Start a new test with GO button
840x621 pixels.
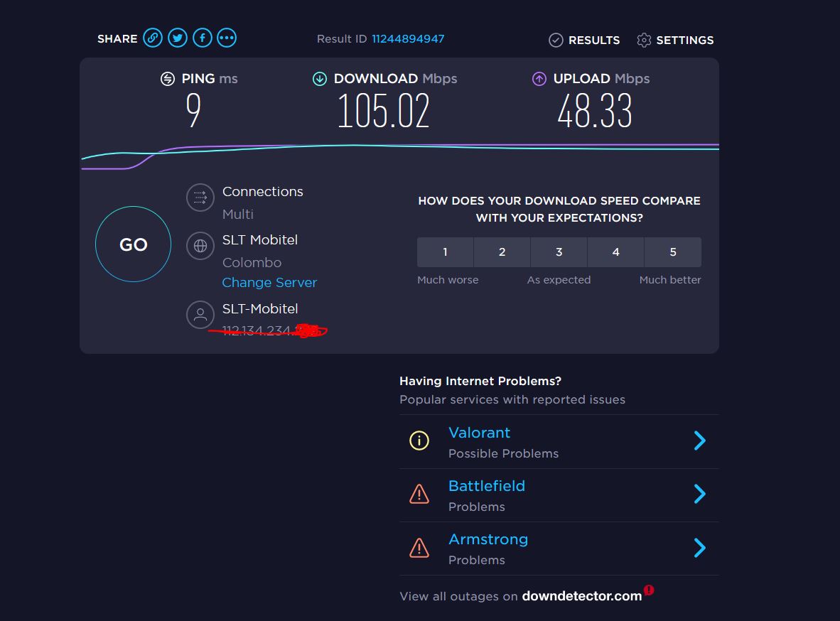pyautogui.click(x=134, y=244)
